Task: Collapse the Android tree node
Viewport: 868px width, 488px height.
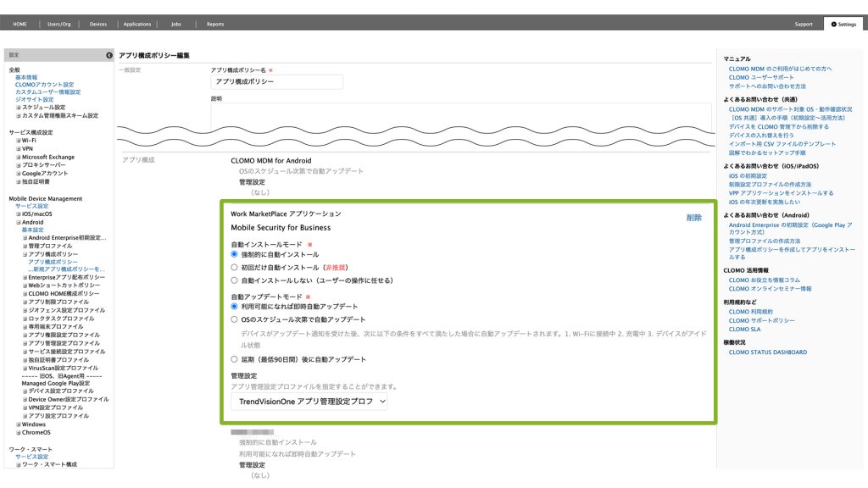Action: pos(18,222)
